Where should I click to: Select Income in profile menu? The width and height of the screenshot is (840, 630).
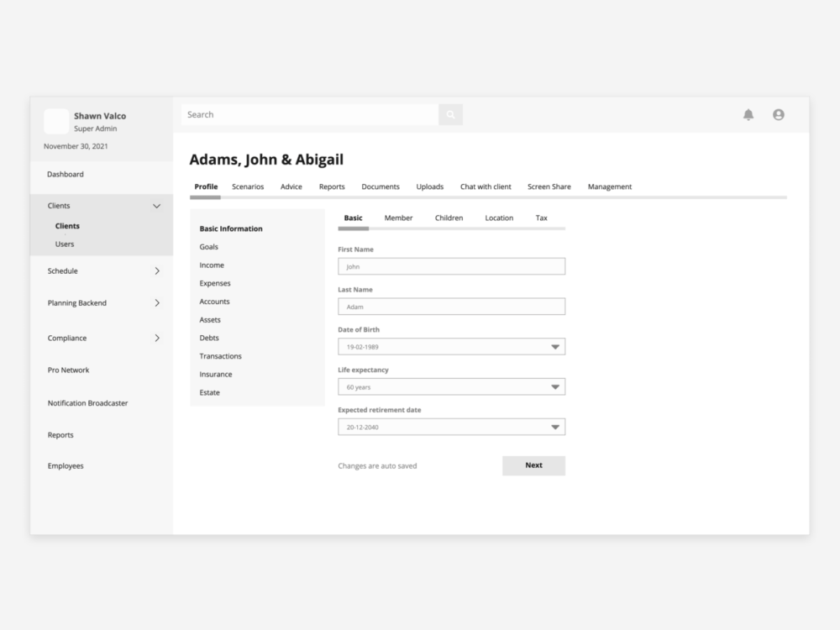tap(212, 265)
